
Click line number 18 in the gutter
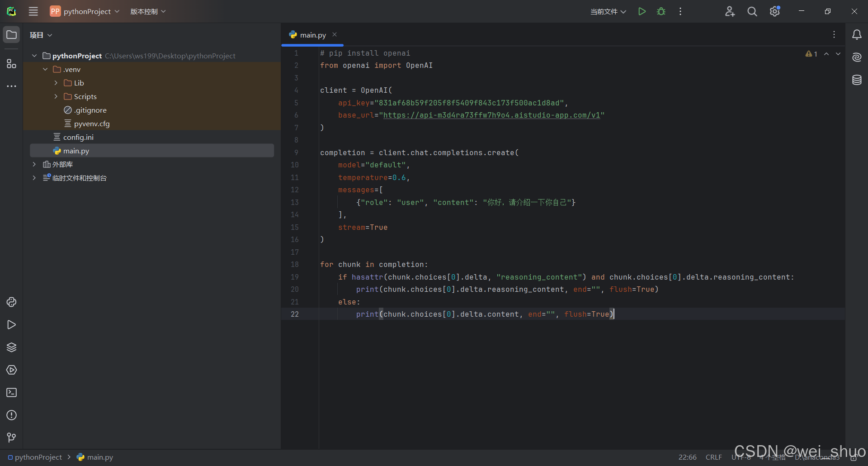pyautogui.click(x=295, y=264)
